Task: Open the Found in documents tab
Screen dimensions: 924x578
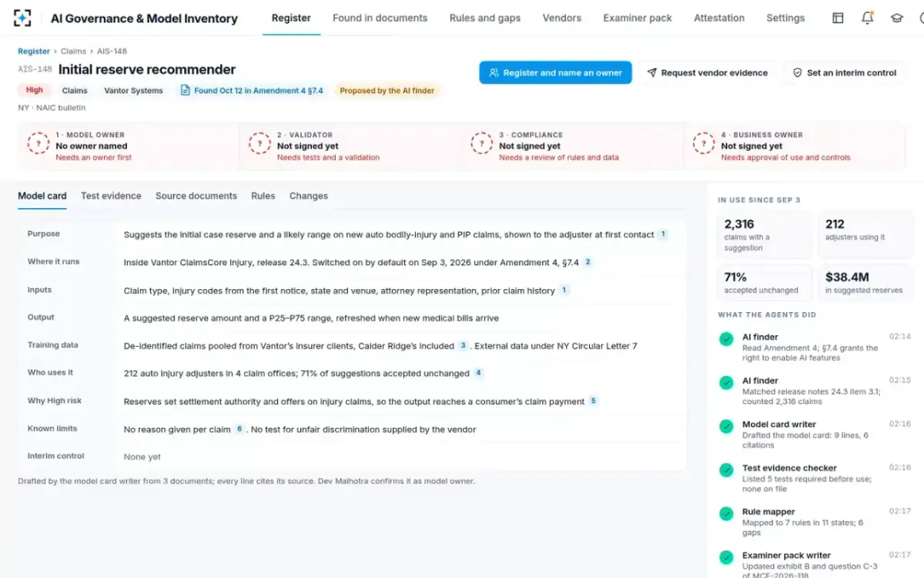Action: coord(380,18)
